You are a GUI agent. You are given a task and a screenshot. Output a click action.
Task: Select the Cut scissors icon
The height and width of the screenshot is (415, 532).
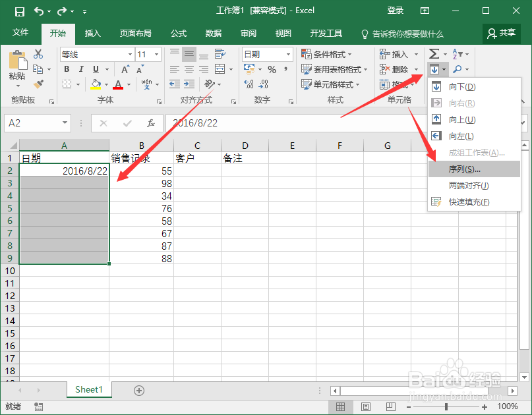[x=38, y=54]
